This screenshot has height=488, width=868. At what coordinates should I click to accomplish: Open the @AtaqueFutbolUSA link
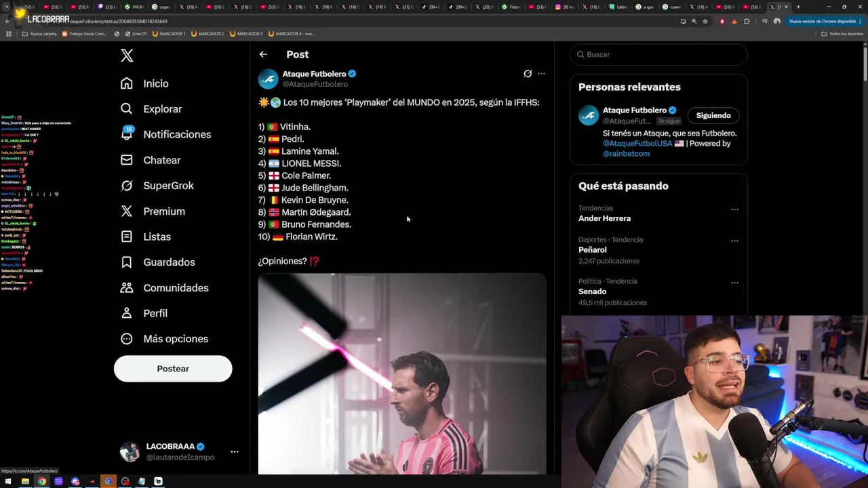tap(637, 144)
